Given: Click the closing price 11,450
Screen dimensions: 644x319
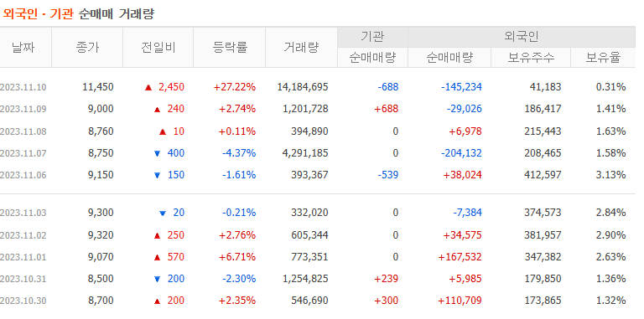Looking at the screenshot, I should (x=98, y=87).
